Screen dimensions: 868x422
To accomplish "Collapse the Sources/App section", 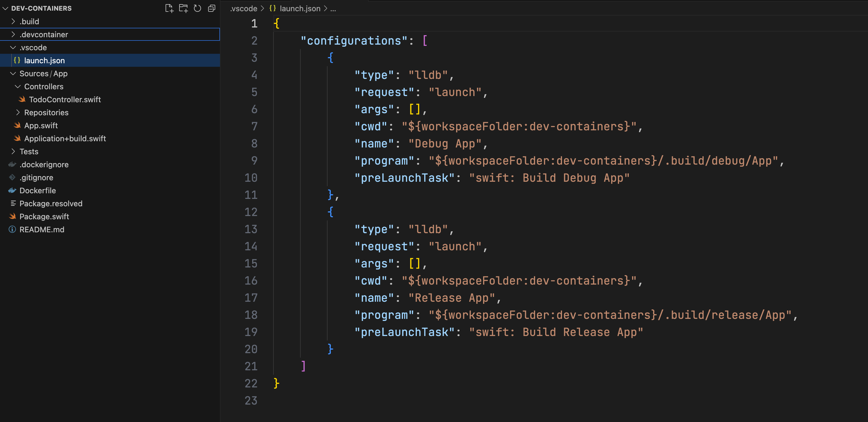I will click(x=13, y=73).
